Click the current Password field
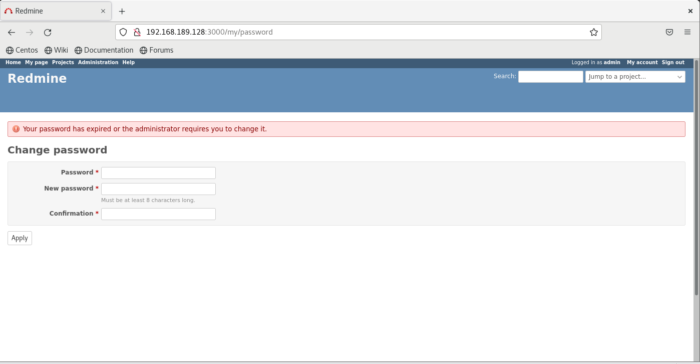This screenshot has height=364, width=700. coord(158,173)
